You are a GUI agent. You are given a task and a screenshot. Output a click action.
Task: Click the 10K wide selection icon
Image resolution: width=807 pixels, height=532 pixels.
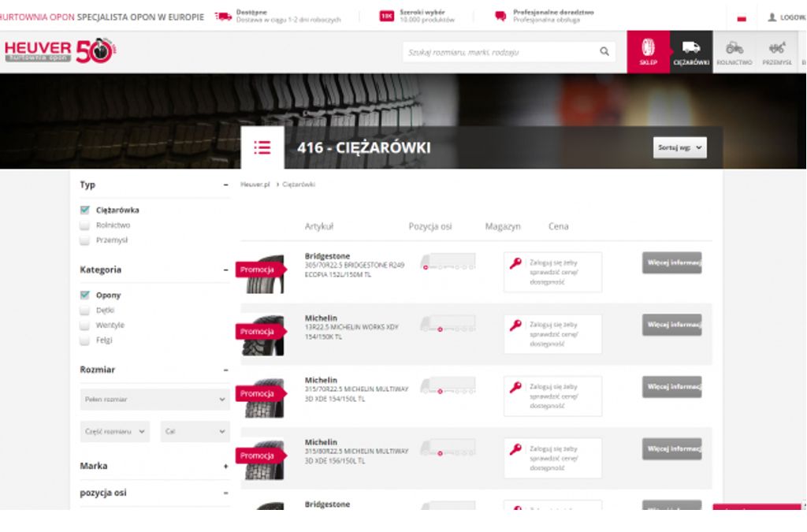pyautogui.click(x=386, y=17)
